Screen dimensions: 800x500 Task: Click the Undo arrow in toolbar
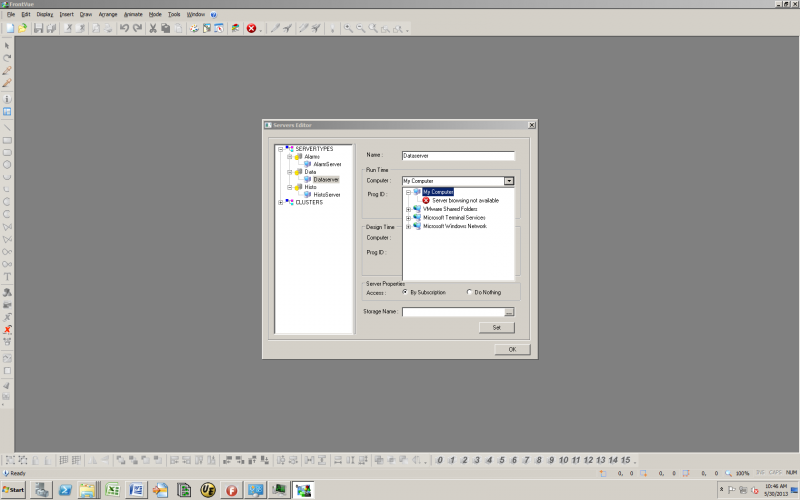pos(124,29)
